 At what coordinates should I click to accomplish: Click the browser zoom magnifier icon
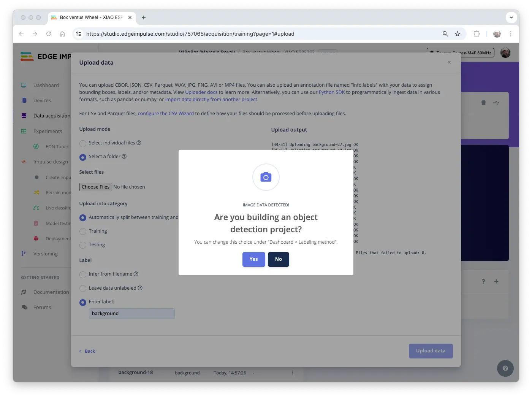click(x=445, y=34)
